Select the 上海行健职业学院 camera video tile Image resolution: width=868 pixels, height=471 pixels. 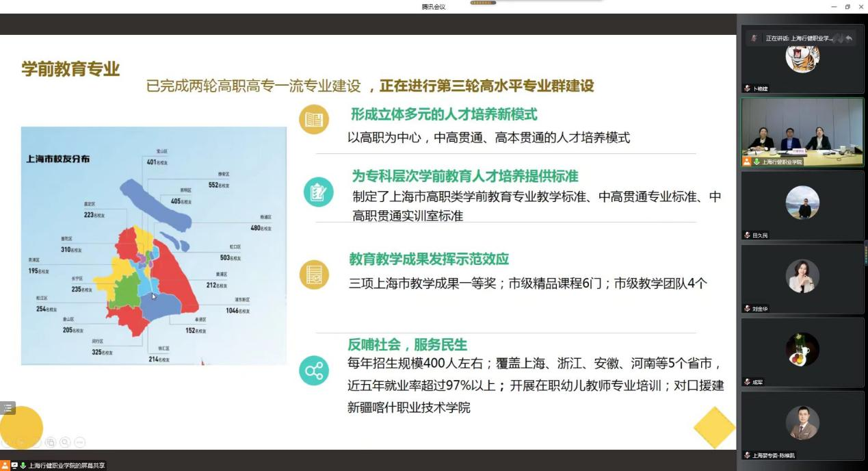click(x=802, y=131)
